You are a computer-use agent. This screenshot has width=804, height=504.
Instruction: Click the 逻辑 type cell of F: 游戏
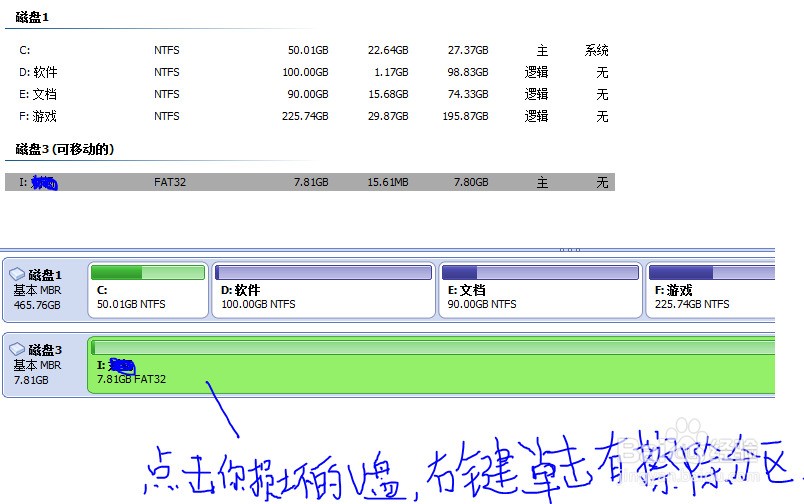[536, 116]
